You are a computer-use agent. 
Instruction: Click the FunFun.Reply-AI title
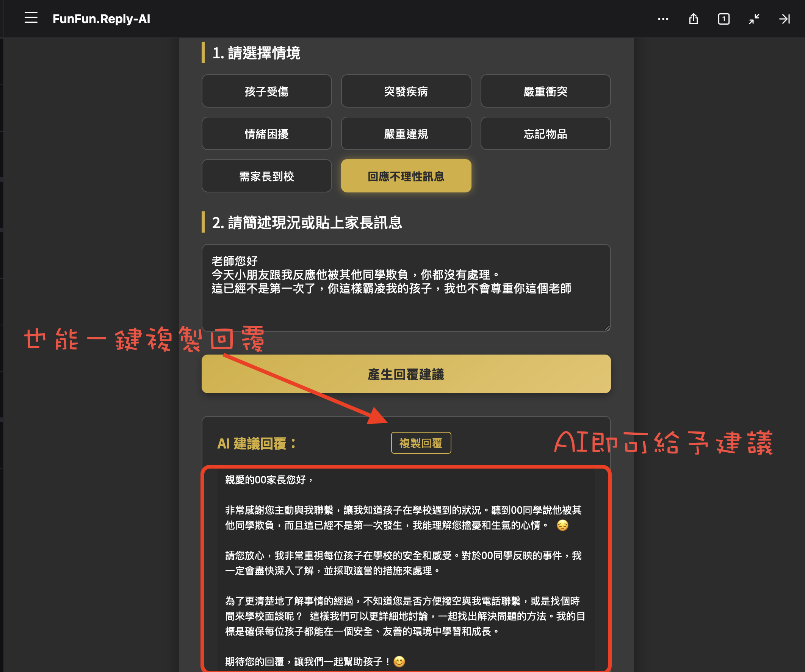point(102,19)
